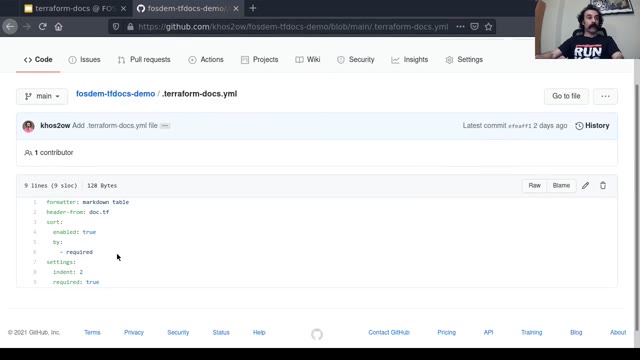640x360 pixels.
Task: Click the 'enabled: true' code line
Action: point(74,232)
